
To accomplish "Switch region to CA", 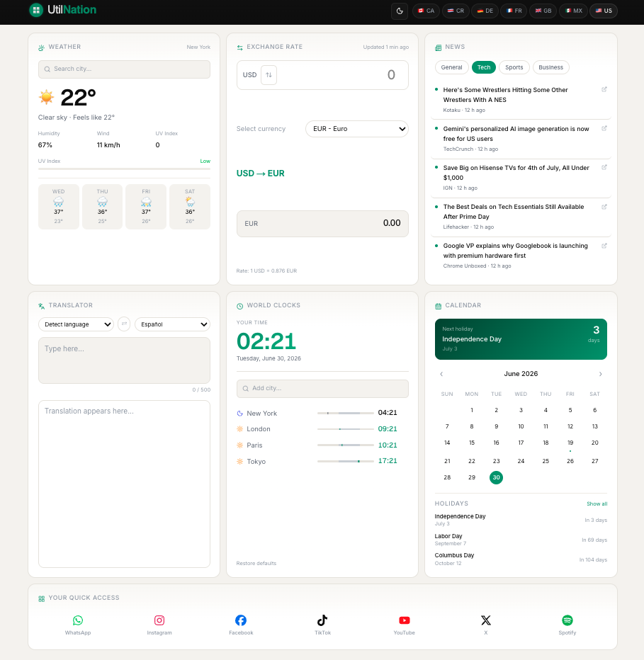I will pos(426,11).
